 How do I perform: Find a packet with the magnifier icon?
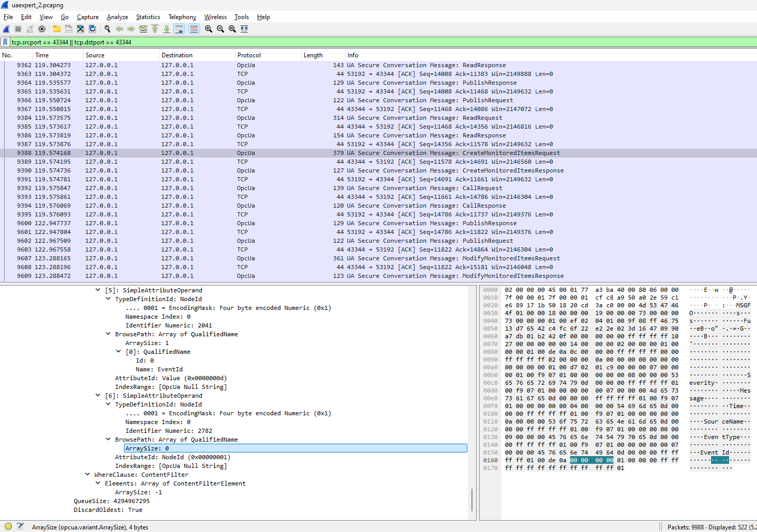pos(107,29)
